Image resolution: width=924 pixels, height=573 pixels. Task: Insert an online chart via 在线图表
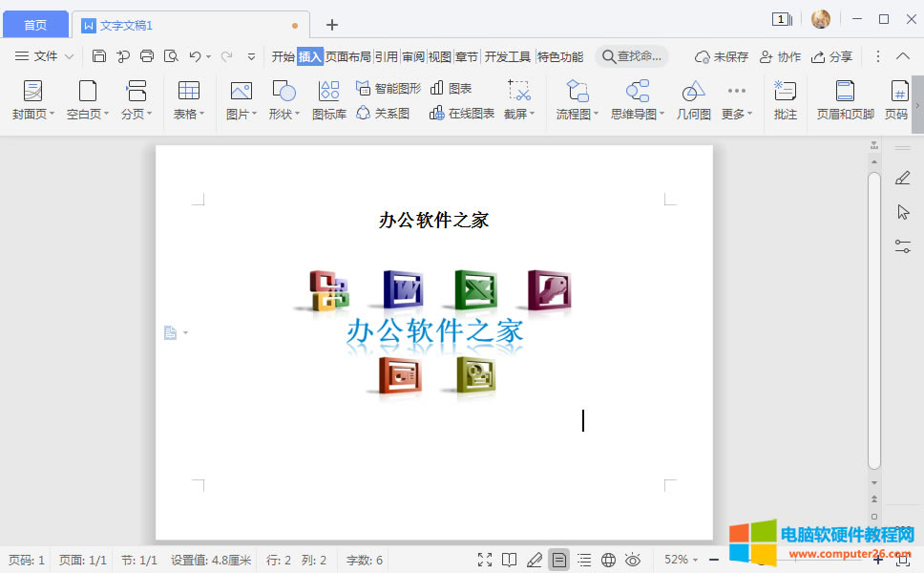pos(462,114)
